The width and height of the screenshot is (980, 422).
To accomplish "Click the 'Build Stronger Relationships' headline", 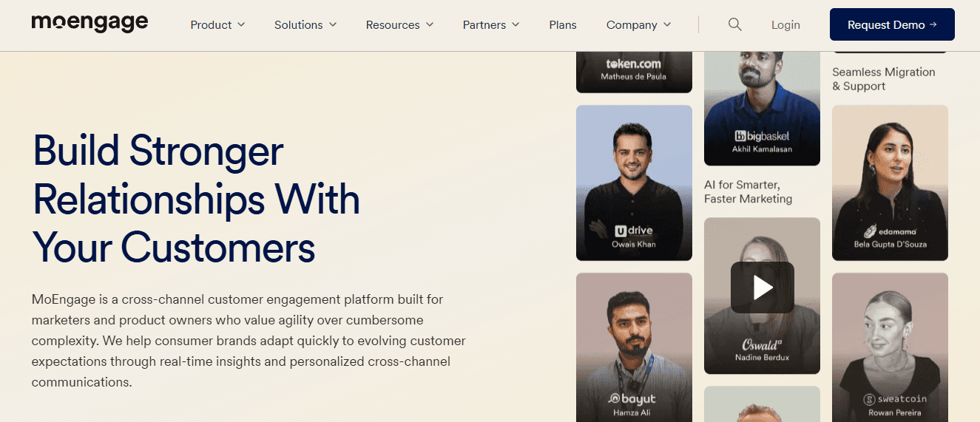I will point(196,199).
